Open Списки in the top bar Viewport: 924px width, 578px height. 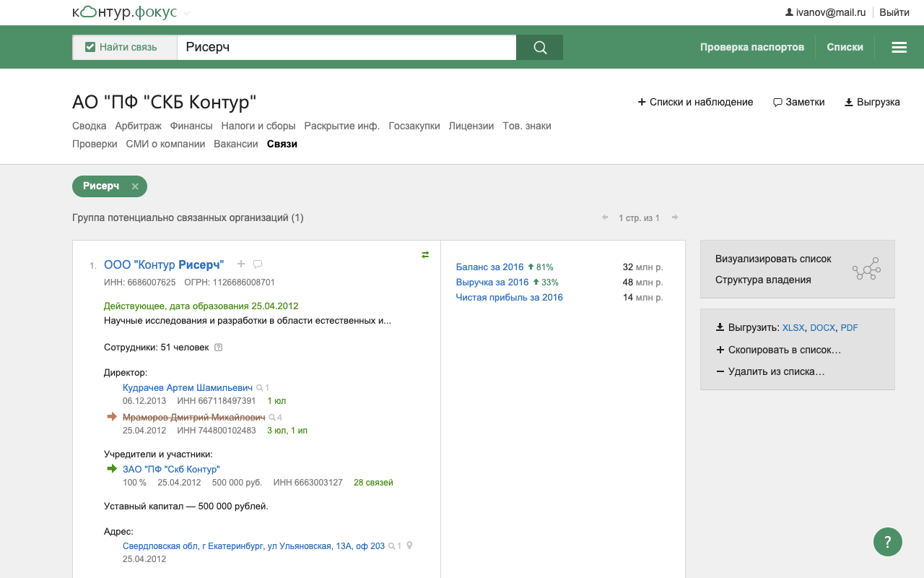pyautogui.click(x=845, y=47)
